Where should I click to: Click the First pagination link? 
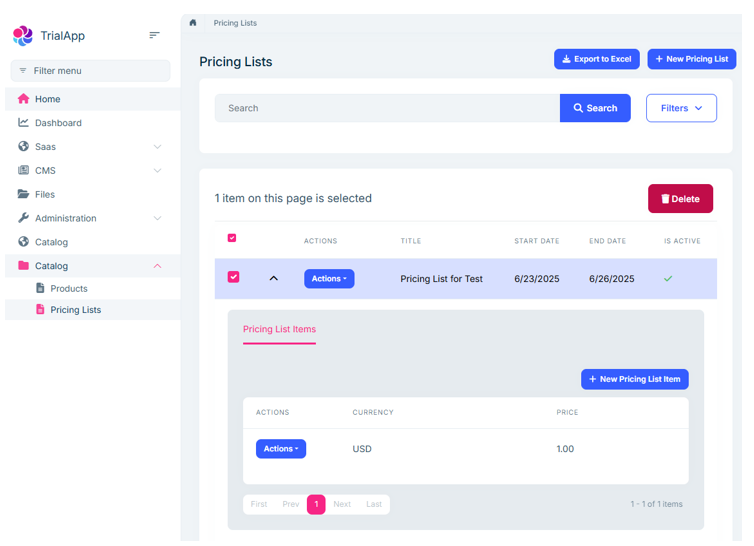click(x=259, y=504)
